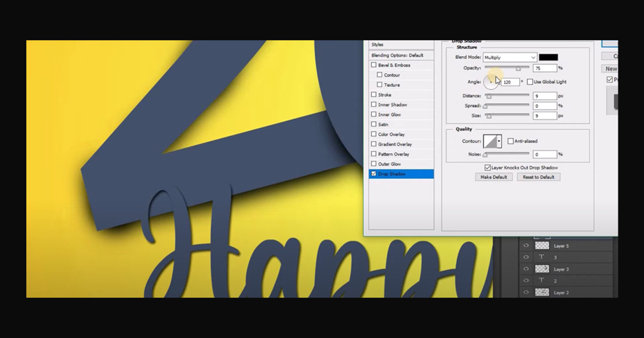
Task: Enable the Inner Shadow checkbox
Action: (x=374, y=104)
